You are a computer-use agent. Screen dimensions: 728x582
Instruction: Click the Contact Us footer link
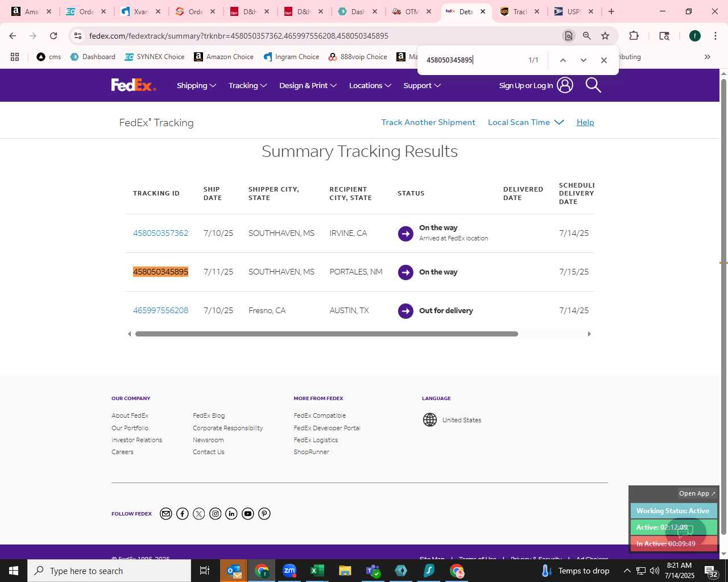coord(209,452)
